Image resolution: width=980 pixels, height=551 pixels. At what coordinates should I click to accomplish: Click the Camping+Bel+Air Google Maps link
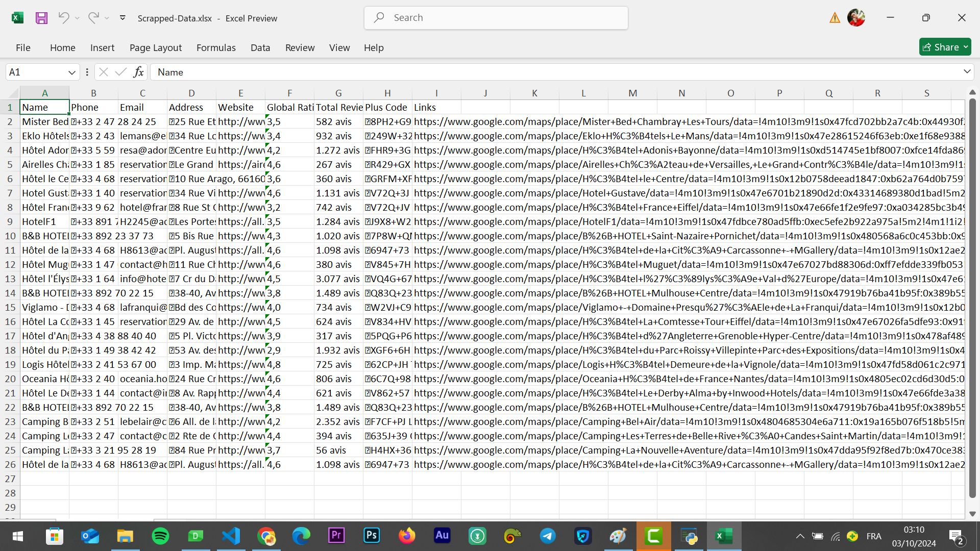pos(689,422)
